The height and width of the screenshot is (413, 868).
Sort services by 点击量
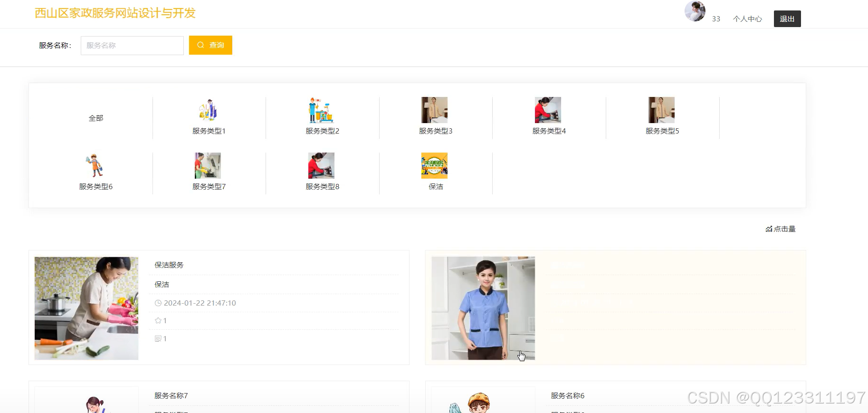[781, 229]
